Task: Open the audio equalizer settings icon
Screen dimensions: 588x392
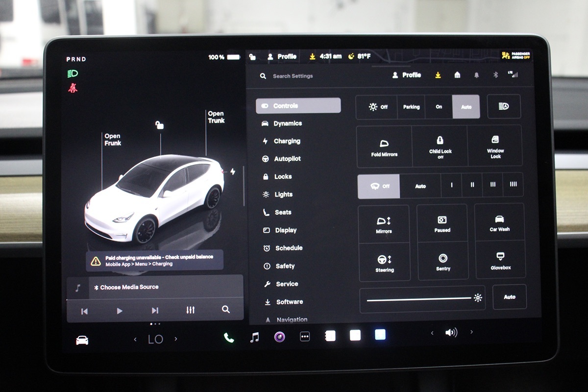Action: [x=191, y=310]
